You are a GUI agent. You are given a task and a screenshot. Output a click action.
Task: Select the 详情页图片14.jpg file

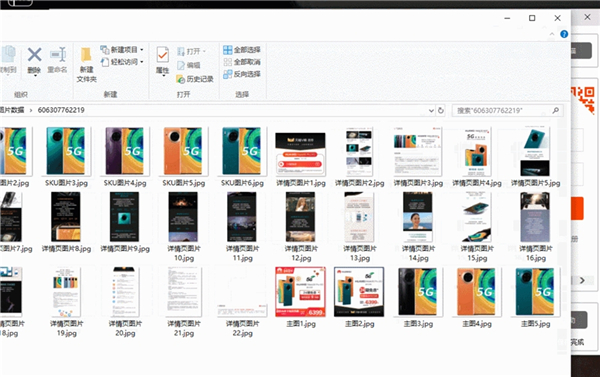(418, 227)
